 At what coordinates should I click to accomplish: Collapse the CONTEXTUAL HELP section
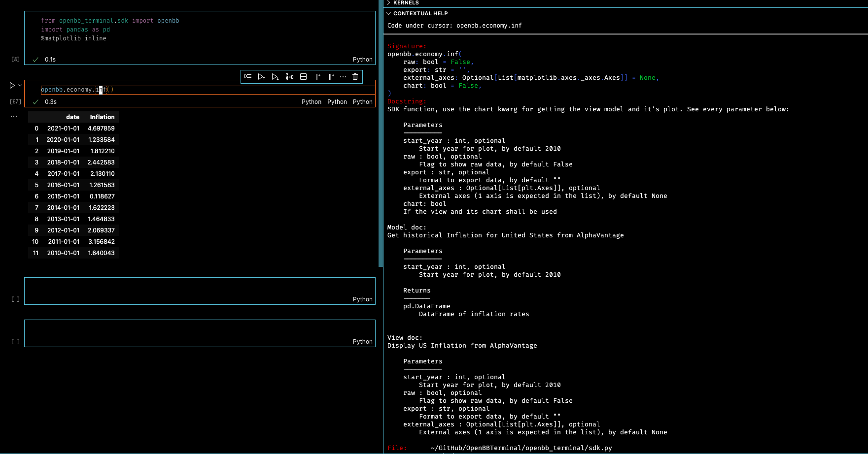coord(417,14)
